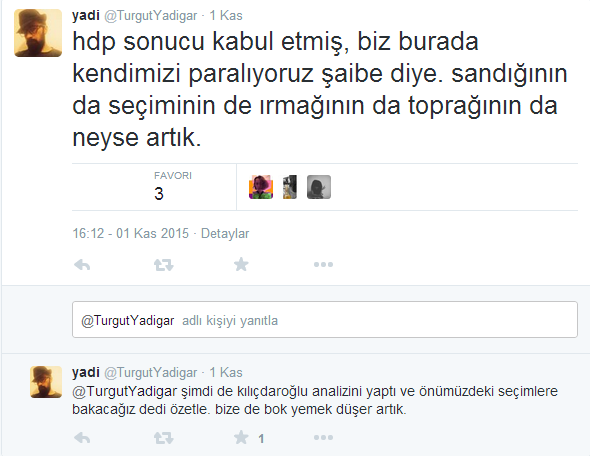Reply to the kılıçdaroğlu reply tweet
Viewport: 590px width, 456px height.
coord(82,438)
